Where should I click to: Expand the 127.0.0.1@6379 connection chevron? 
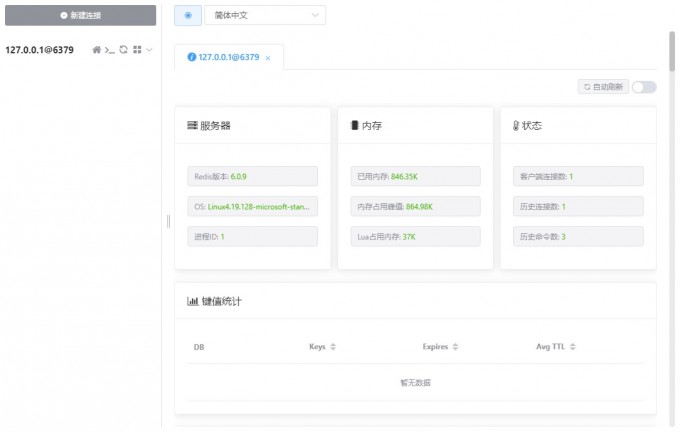click(149, 50)
